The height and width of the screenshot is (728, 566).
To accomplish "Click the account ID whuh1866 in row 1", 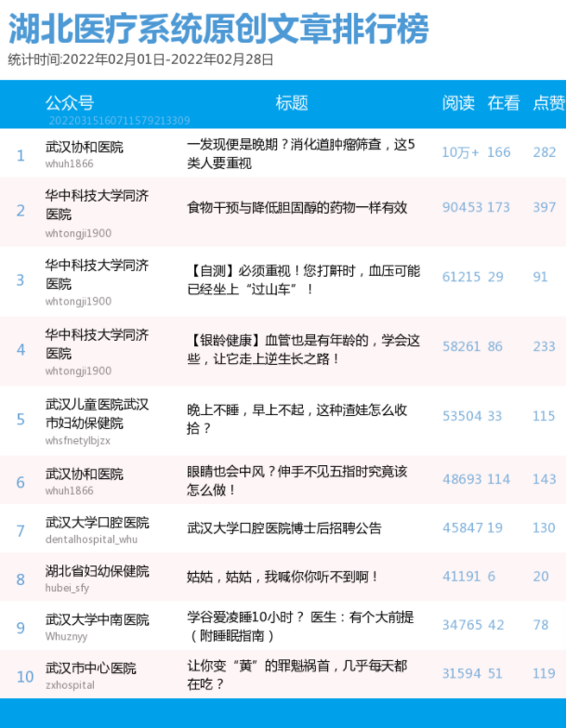I will [x=69, y=163].
